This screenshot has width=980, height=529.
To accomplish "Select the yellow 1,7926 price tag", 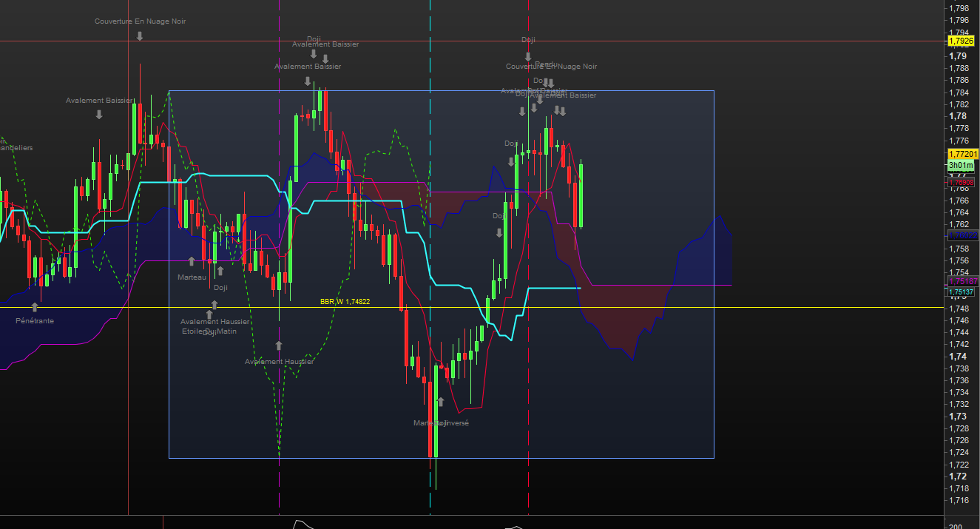I will (962, 41).
